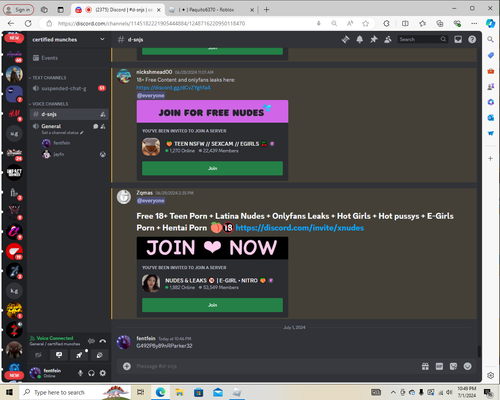Open the GIF picker

click(x=439, y=366)
